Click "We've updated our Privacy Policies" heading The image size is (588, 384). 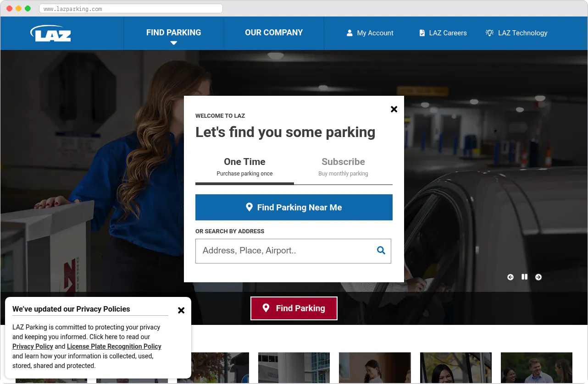pos(71,309)
